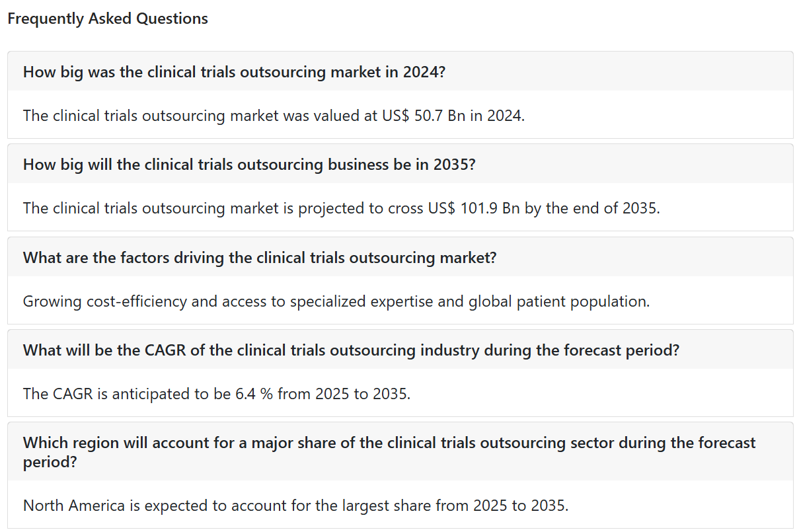Click 'from 2025 to 2035' in the CAGR answer
The image size is (799, 532).
(342, 394)
